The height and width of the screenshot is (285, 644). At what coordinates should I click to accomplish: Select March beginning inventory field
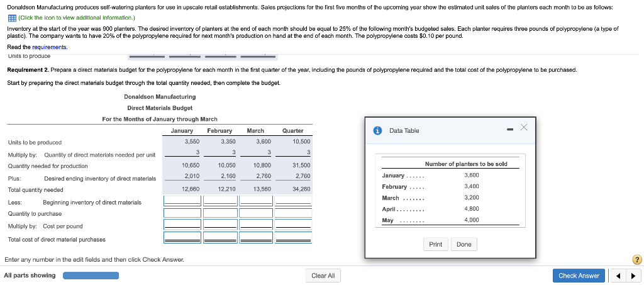tap(257, 201)
